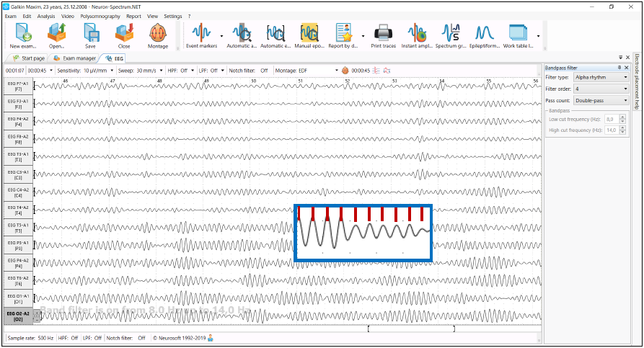Open the Sensitivity 10 µV/mm dropdown
The height and width of the screenshot is (348, 644).
pos(112,71)
